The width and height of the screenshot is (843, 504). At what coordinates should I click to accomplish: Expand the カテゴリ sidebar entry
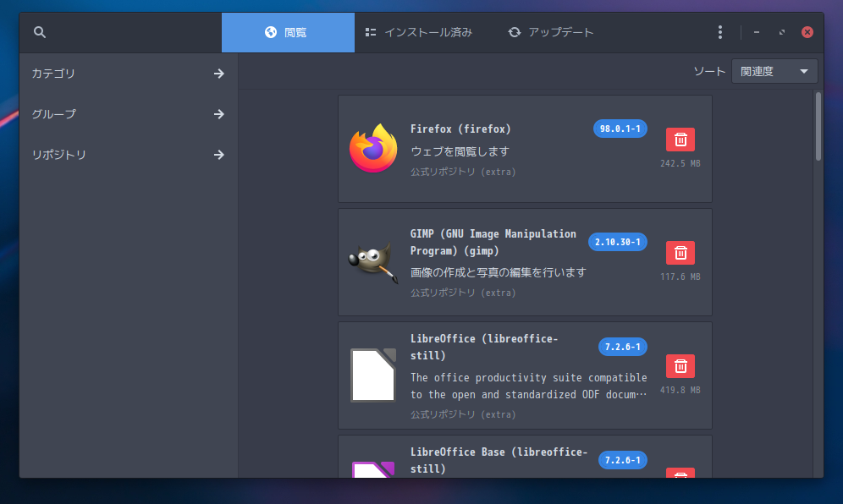click(128, 74)
